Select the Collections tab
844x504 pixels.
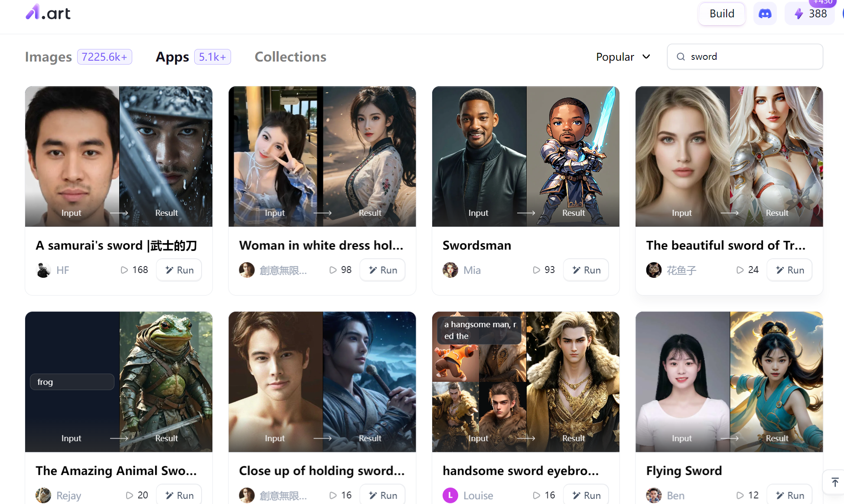pyautogui.click(x=290, y=56)
